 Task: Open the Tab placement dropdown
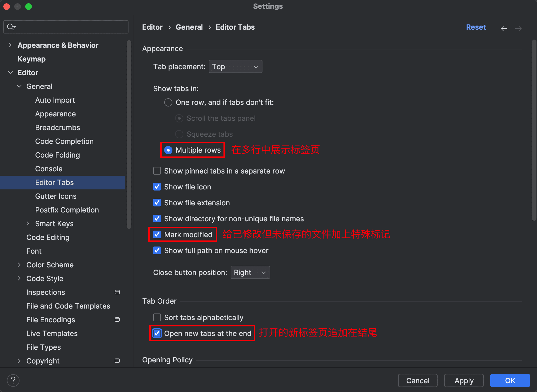[235, 66]
